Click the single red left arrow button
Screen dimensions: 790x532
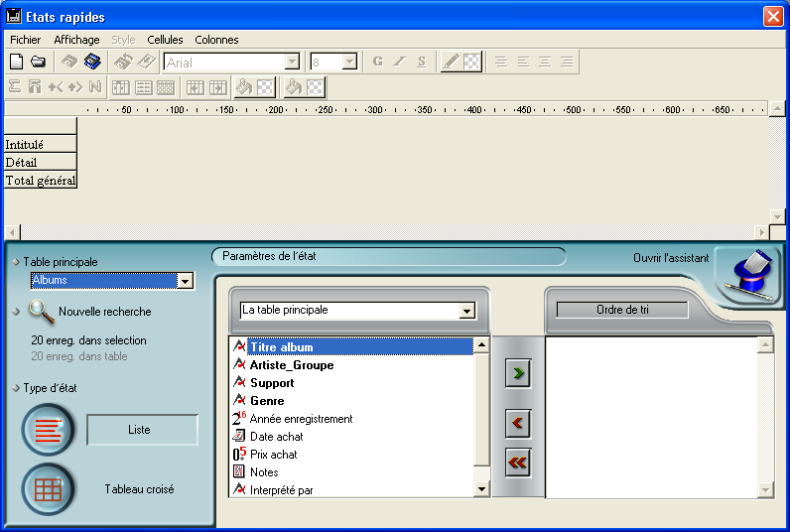517,425
